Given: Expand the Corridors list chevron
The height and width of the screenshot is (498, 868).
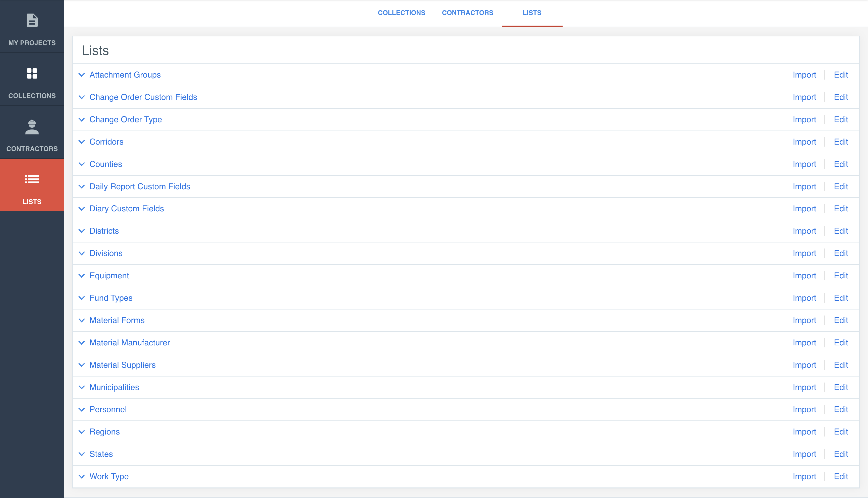Looking at the screenshot, I should click(81, 142).
